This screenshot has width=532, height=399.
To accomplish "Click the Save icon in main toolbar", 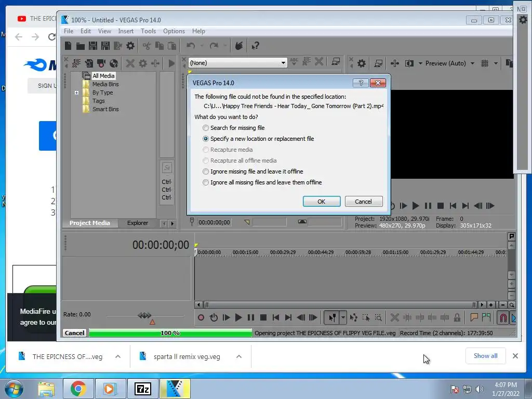I will tap(92, 46).
